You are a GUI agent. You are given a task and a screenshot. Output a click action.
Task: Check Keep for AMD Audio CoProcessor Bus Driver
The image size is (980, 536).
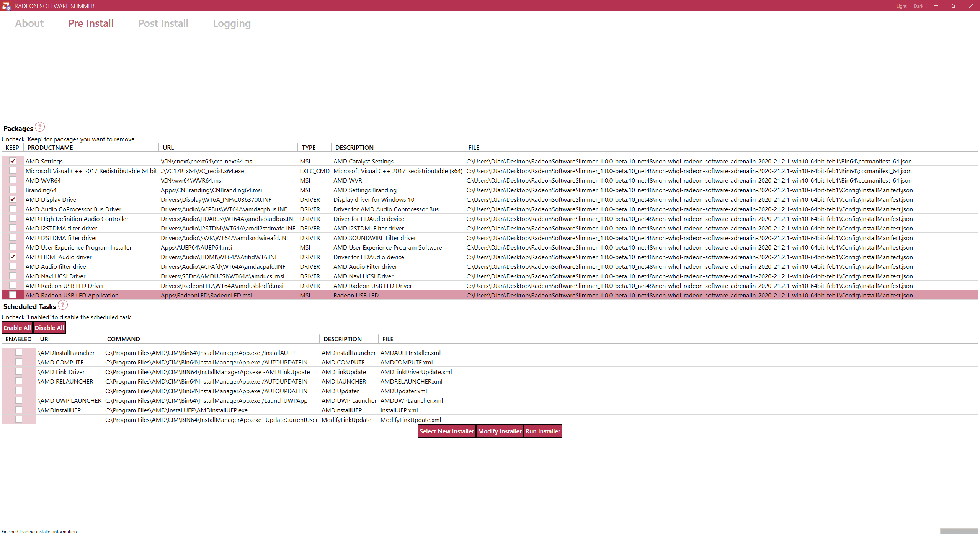point(13,209)
